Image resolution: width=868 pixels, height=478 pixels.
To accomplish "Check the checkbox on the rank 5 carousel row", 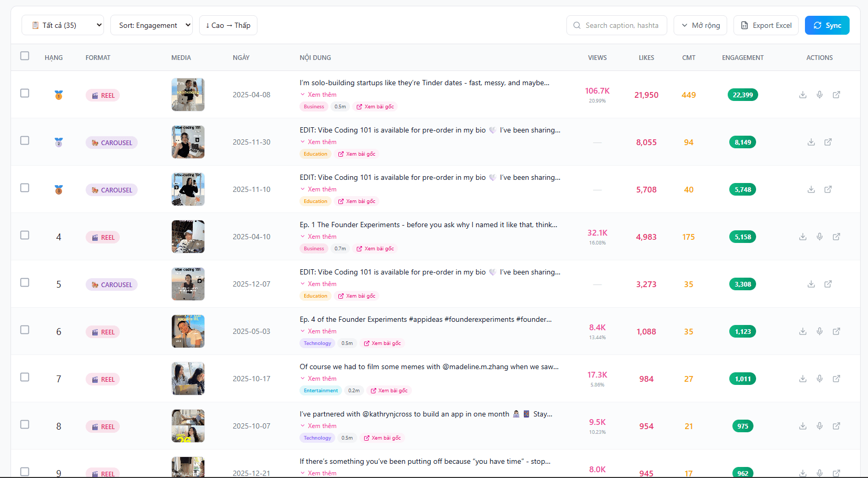I will coord(25,282).
